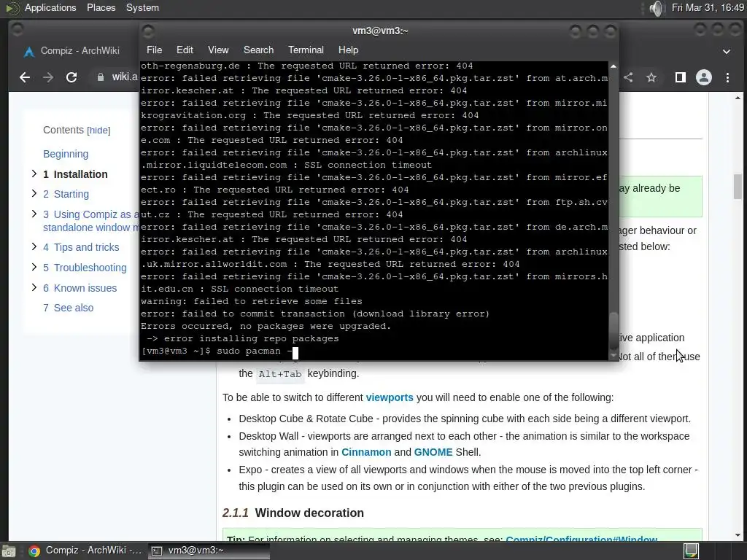Click the Alt+Tab keybinding code text
This screenshot has width=747, height=560.
280,374
